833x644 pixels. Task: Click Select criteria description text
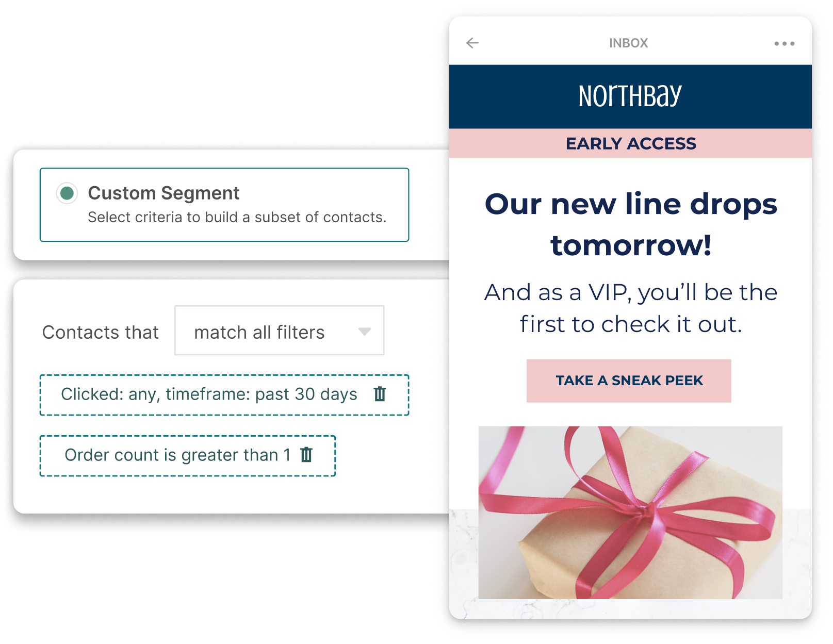tap(237, 217)
